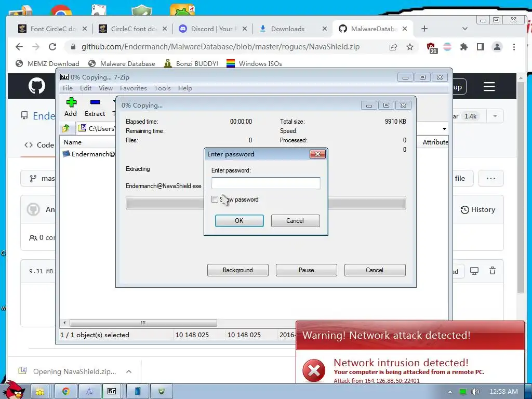Click the 7-Zip Extract toolbar icon
This screenshot has width=532, height=399.
click(95, 107)
